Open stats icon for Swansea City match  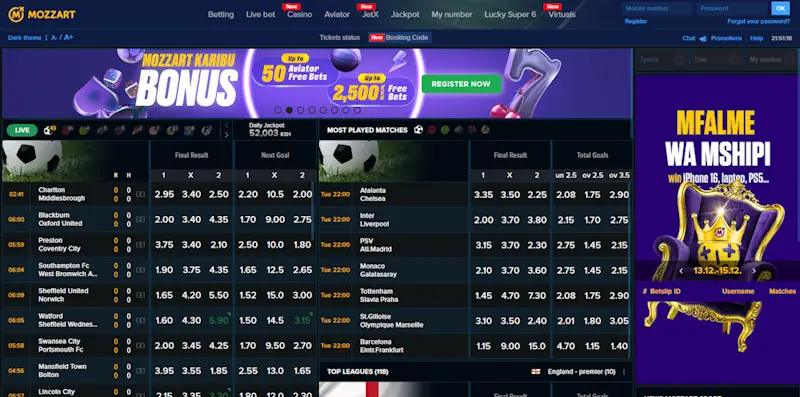pos(140,345)
